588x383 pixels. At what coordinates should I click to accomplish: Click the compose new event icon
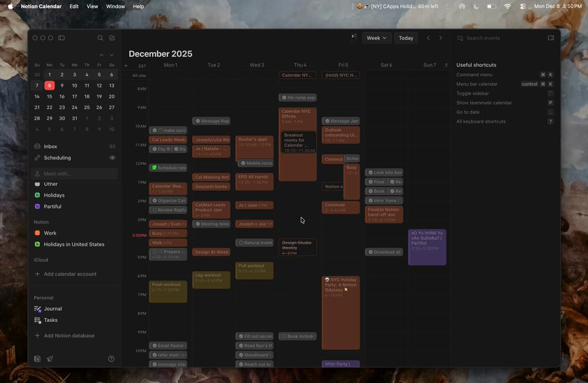coord(112,38)
